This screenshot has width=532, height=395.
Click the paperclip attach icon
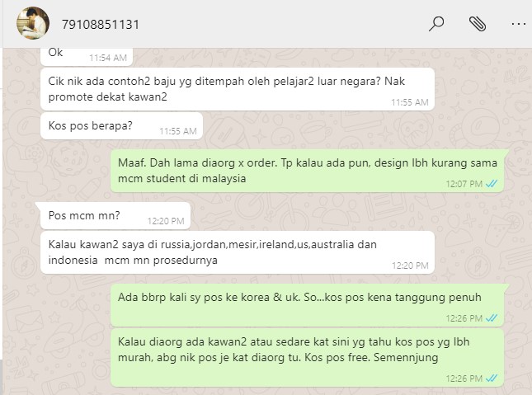click(x=478, y=24)
